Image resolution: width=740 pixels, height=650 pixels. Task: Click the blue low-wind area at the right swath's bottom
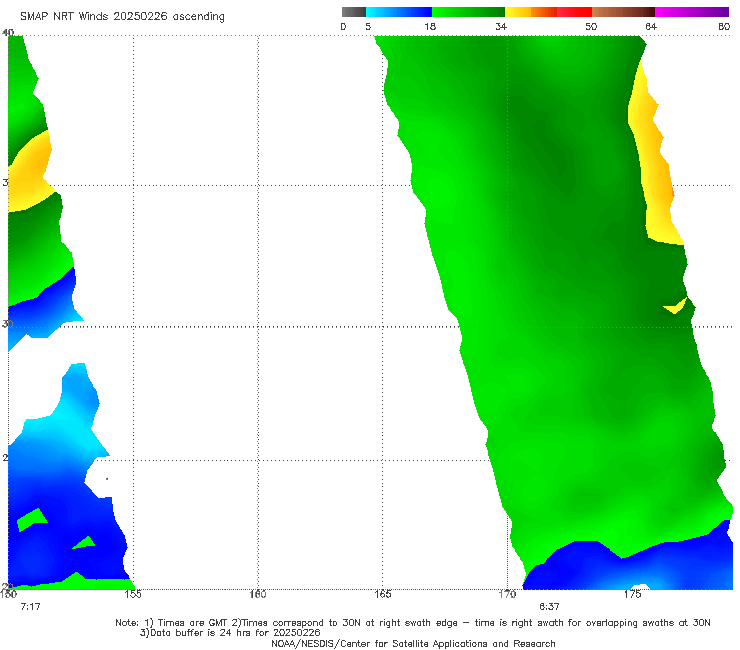632,569
